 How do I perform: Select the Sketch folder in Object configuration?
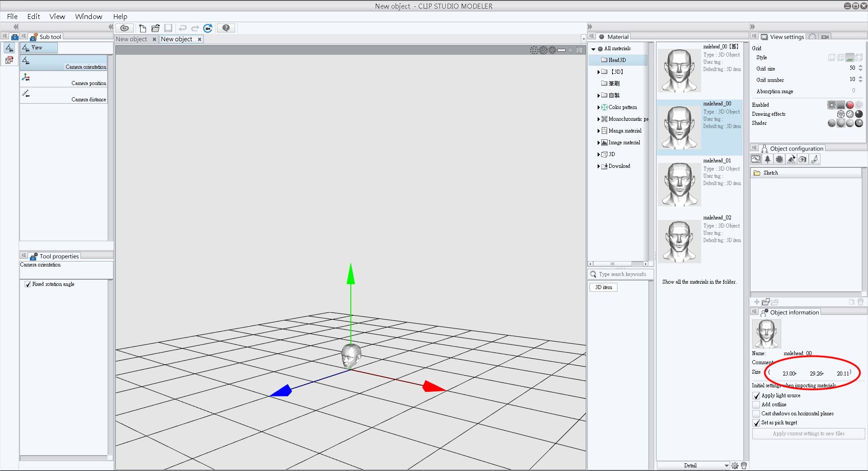806,173
